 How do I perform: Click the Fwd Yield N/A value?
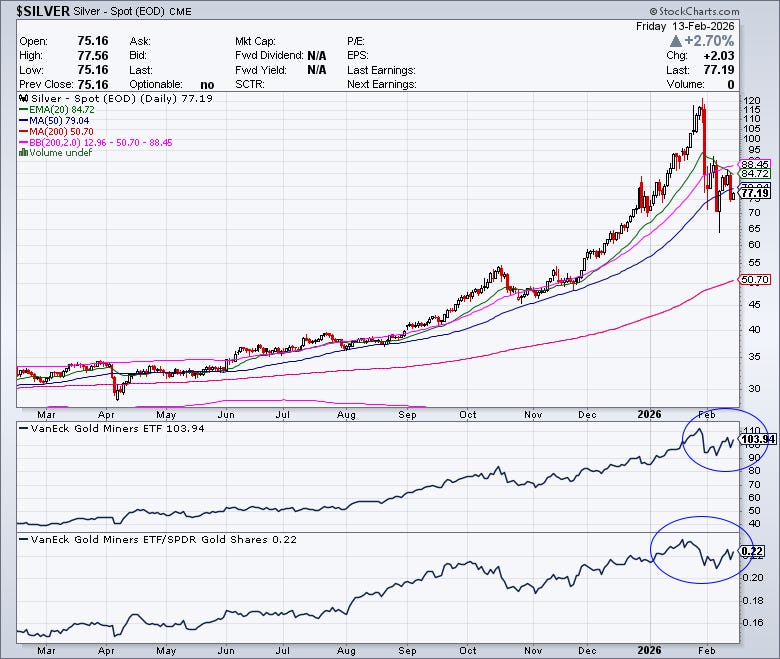pyautogui.click(x=316, y=70)
